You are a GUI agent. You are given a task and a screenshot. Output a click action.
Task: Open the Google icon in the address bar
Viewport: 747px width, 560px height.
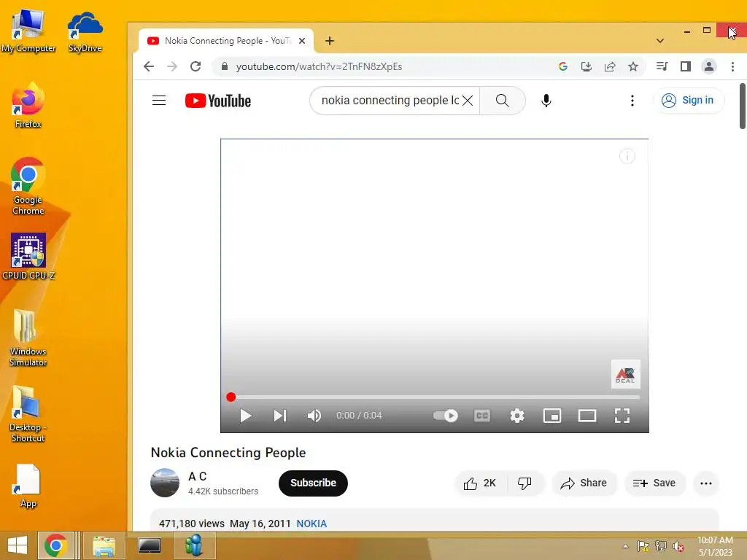click(x=563, y=66)
